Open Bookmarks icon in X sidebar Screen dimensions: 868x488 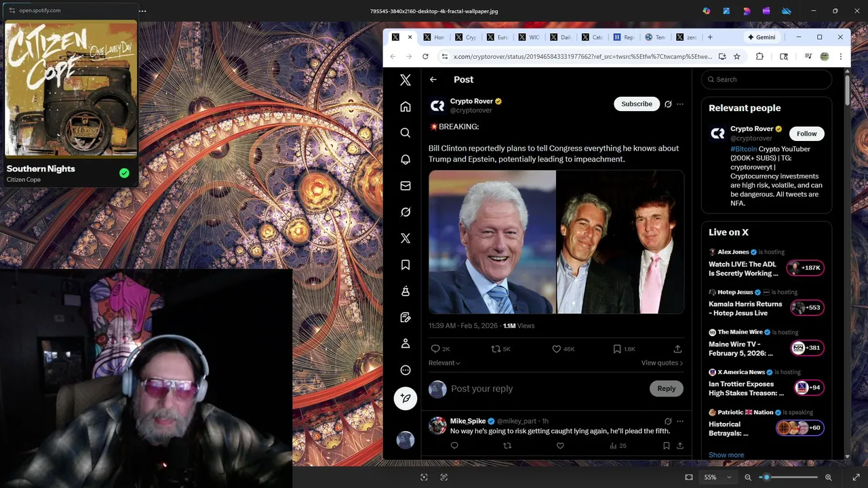[x=406, y=264]
